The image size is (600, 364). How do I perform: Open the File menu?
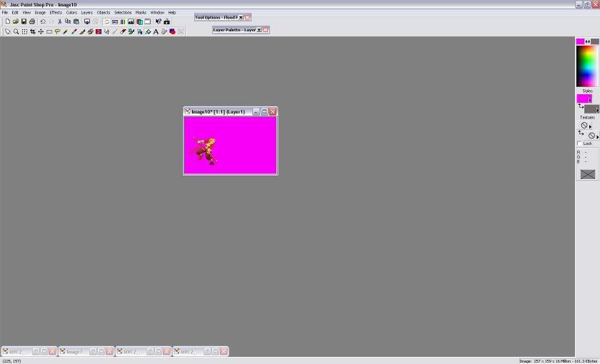[x=5, y=13]
